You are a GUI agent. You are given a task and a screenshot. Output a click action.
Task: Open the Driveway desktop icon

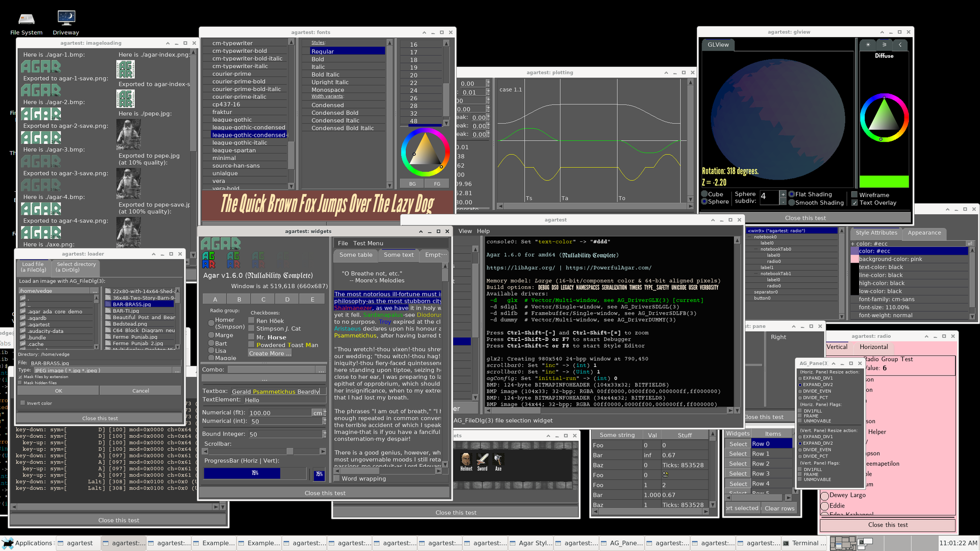click(66, 18)
